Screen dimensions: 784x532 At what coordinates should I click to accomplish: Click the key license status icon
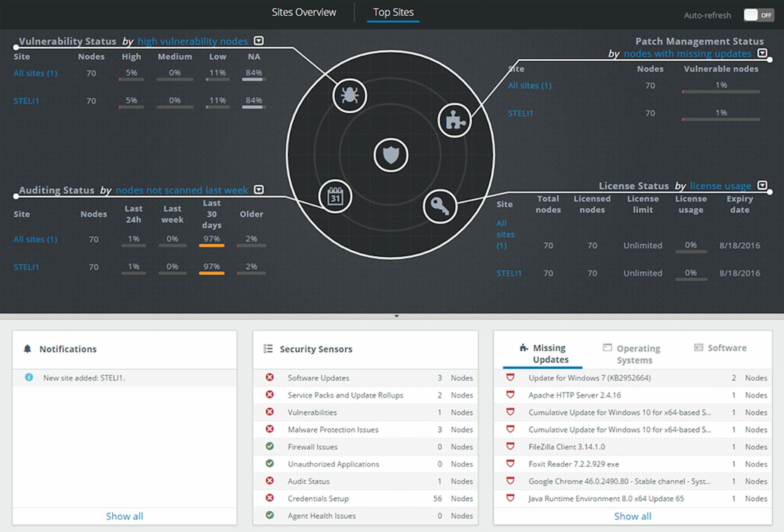[x=440, y=206]
